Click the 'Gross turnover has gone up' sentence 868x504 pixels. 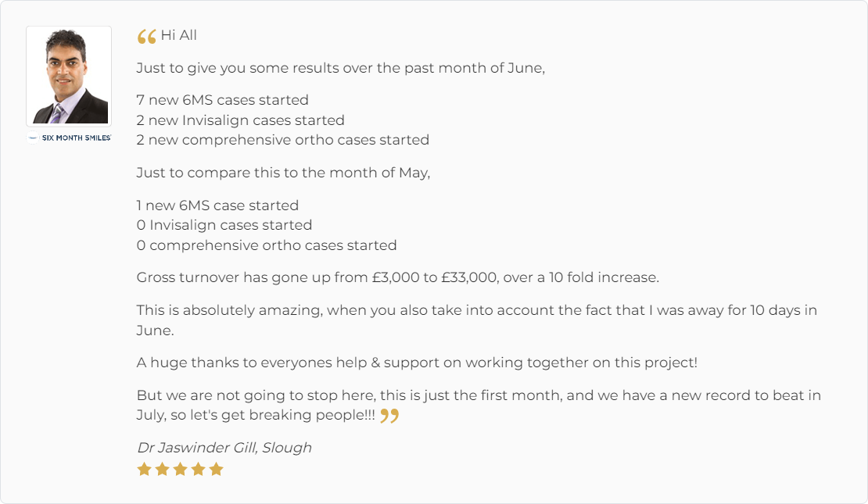click(x=398, y=277)
